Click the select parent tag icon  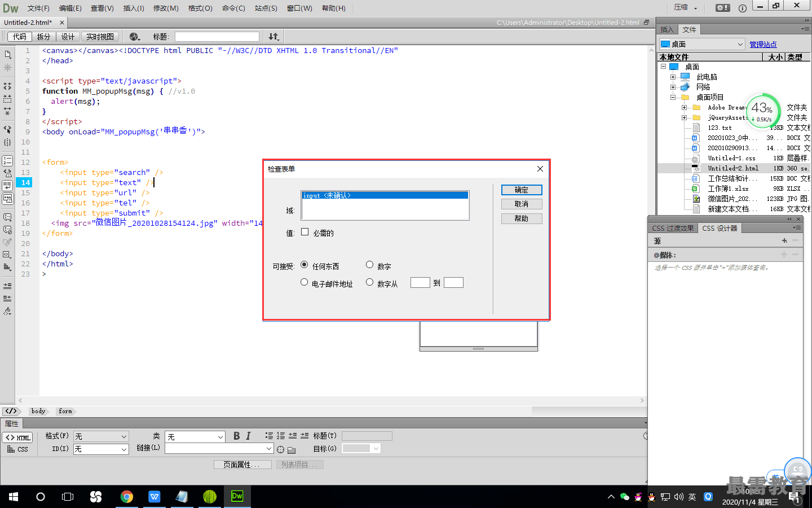pos(7,129)
